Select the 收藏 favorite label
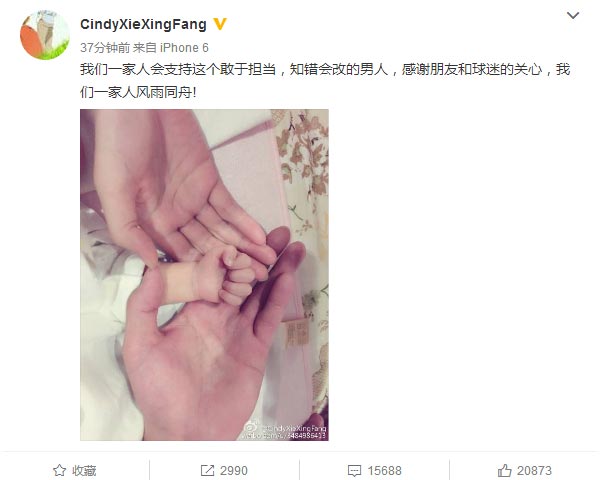600x480 pixels. pyautogui.click(x=84, y=470)
